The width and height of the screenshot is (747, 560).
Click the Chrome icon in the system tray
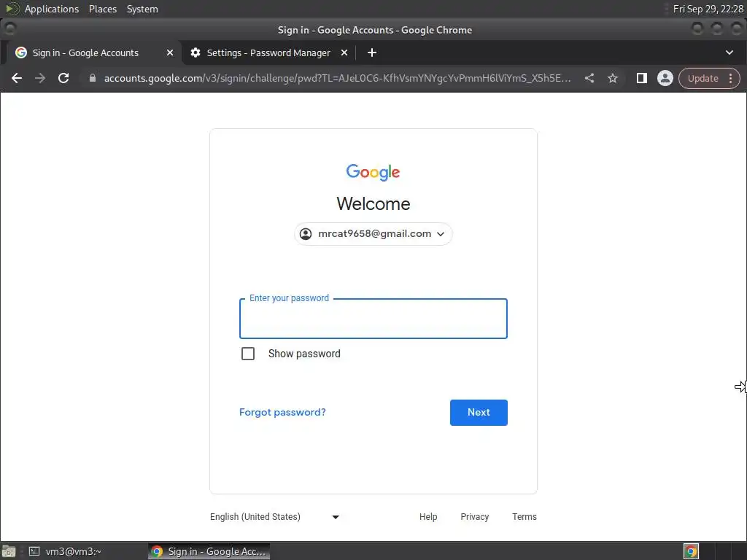pos(691,551)
